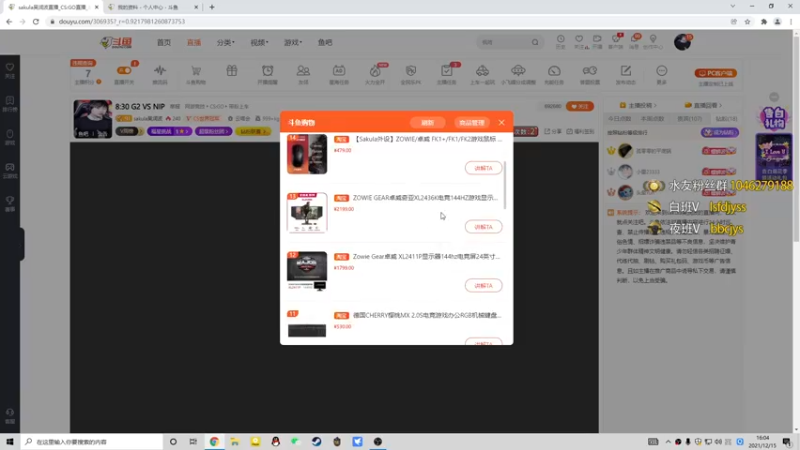Click 讲解TA for Zowie XL2411P monitor
This screenshot has height=450, width=800.
pos(483,285)
